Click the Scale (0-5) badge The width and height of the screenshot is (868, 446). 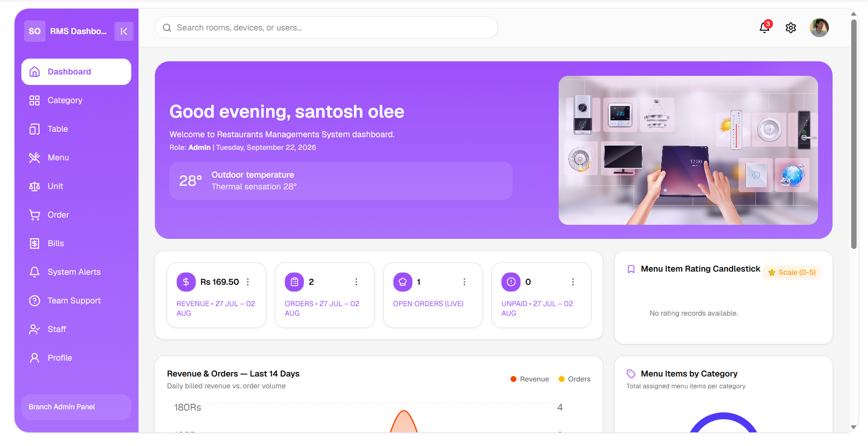(x=792, y=273)
